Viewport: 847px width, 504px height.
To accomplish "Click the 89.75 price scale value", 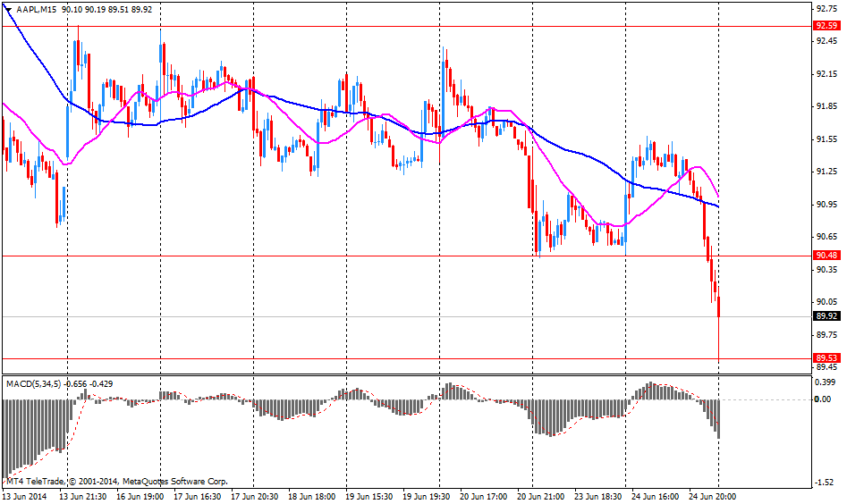I will click(827, 334).
